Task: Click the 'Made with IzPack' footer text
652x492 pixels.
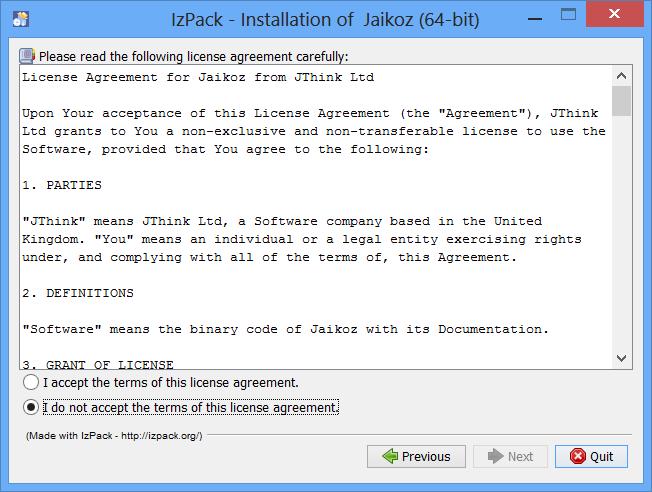Action: [x=114, y=435]
